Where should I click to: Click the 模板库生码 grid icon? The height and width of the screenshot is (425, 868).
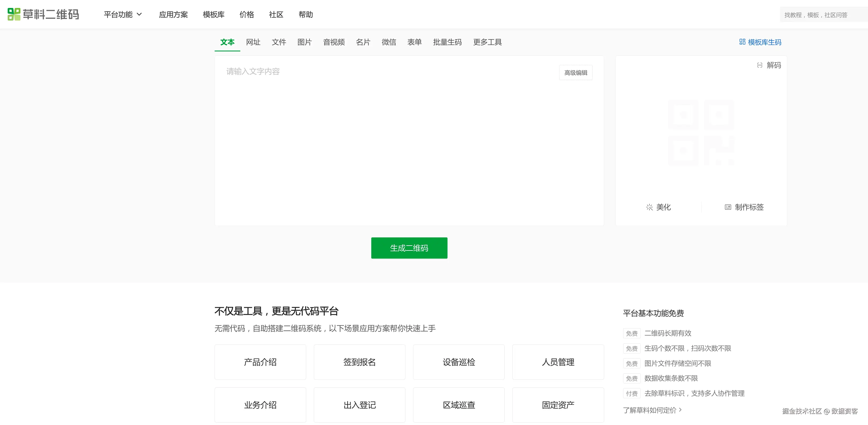742,42
